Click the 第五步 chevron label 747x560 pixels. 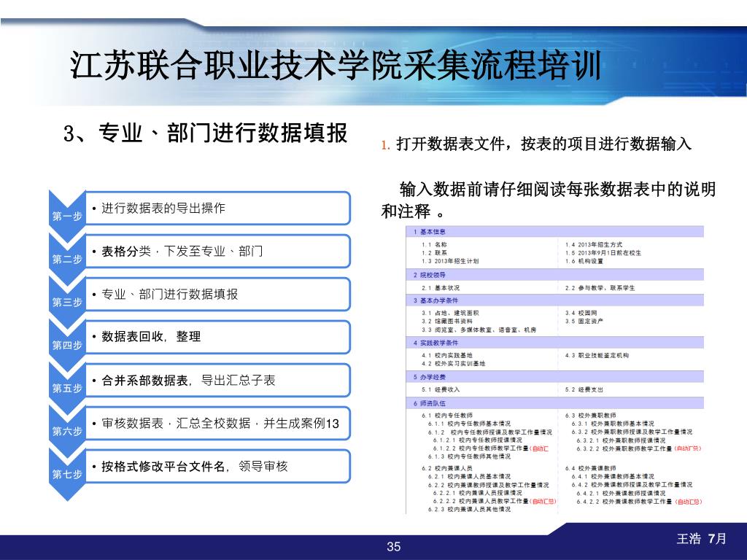click(x=67, y=388)
